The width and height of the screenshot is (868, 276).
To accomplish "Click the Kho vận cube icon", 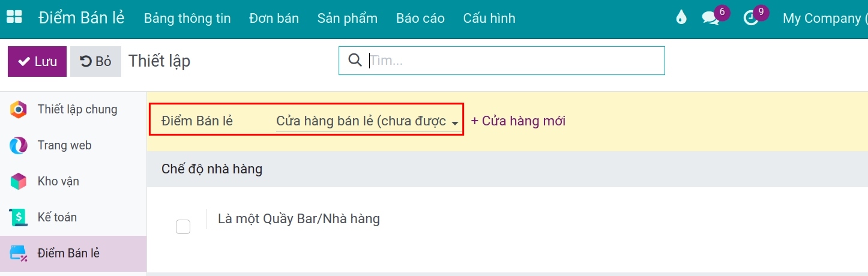I will [x=19, y=181].
